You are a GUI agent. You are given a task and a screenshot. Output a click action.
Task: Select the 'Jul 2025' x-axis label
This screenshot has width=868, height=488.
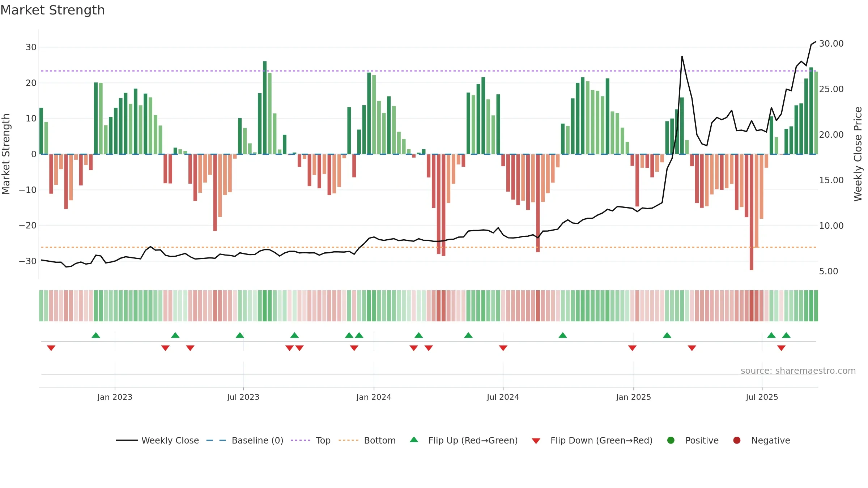[x=762, y=397]
